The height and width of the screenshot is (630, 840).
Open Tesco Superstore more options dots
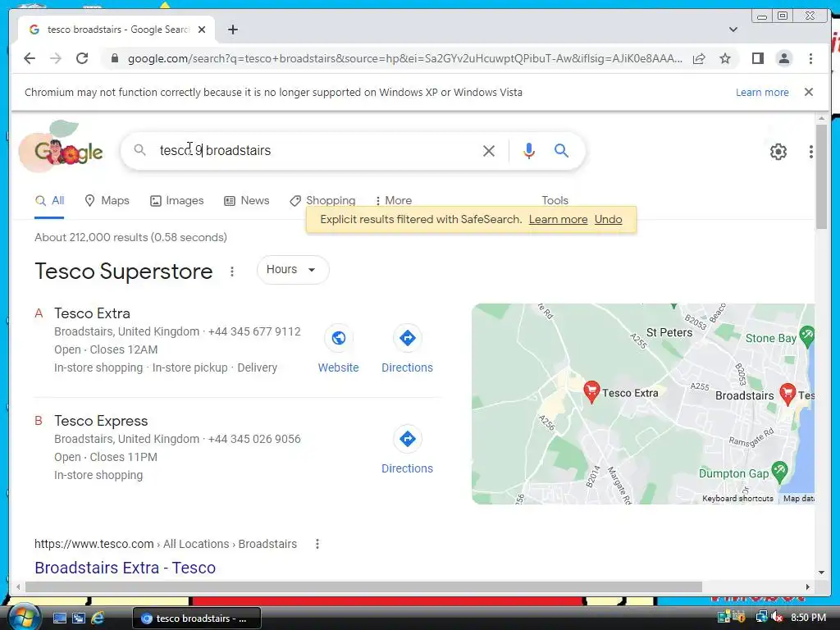[232, 272]
